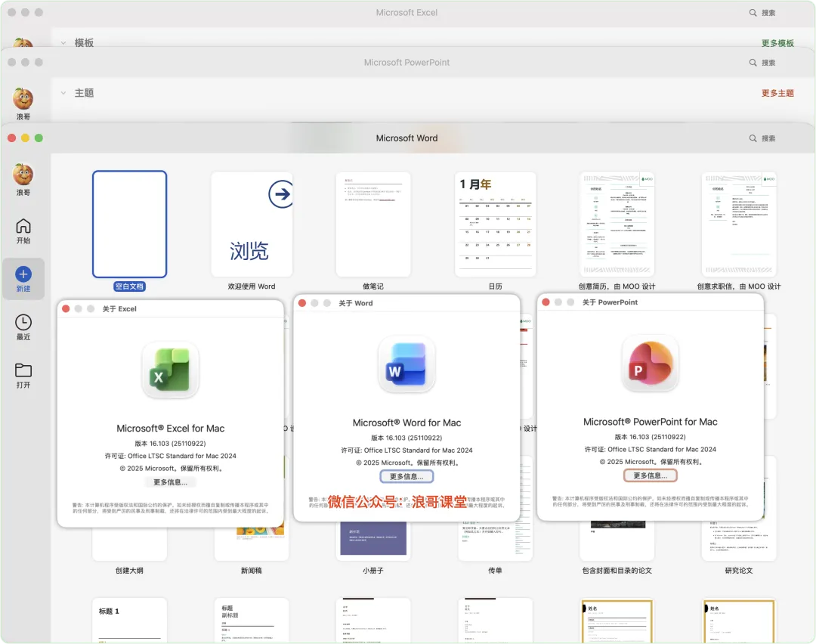
Task: Close the 关于 PowerPoint dialog
Action: 546,302
